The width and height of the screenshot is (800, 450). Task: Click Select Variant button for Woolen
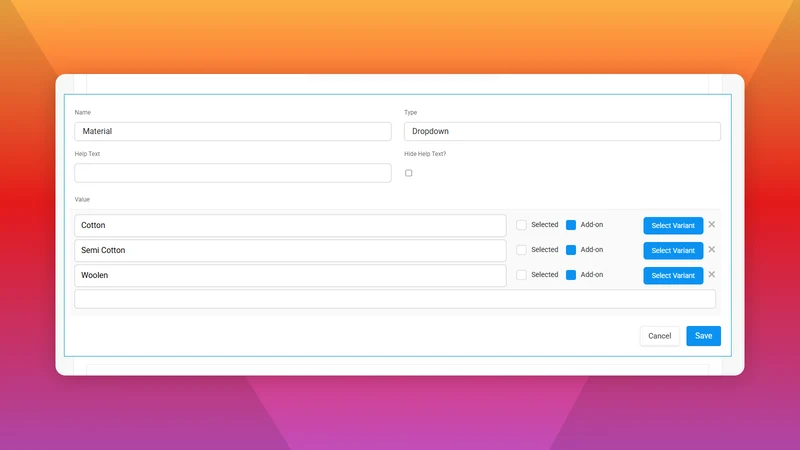tap(673, 276)
